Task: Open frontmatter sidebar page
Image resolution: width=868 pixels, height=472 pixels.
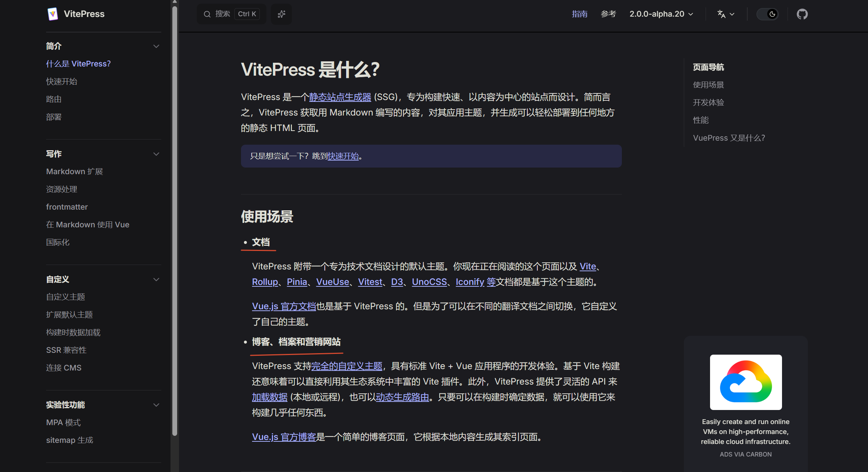Action: pyautogui.click(x=67, y=207)
